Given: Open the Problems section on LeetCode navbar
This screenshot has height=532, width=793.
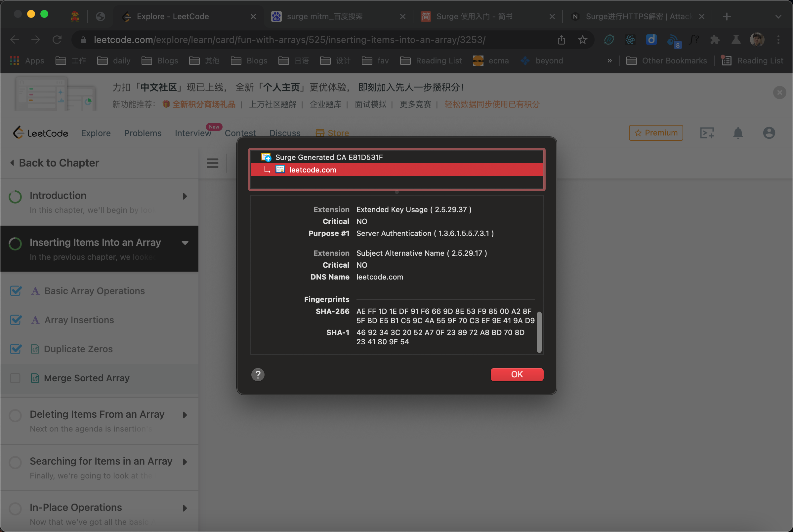Looking at the screenshot, I should (143, 133).
